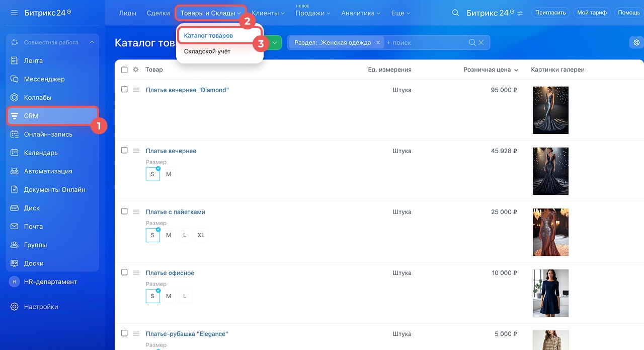
Task: Select size XL for Платье с пайетками
Action: pyautogui.click(x=201, y=235)
